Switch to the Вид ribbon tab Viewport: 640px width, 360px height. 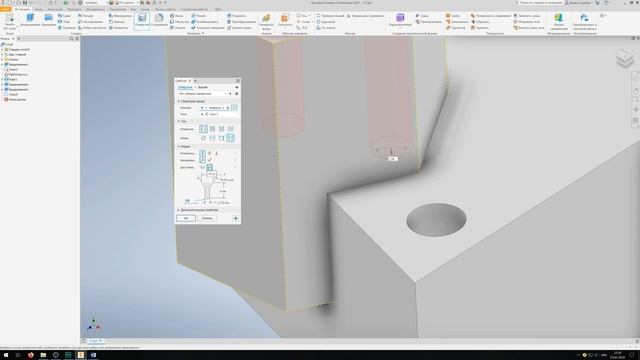pyautogui.click(x=133, y=9)
